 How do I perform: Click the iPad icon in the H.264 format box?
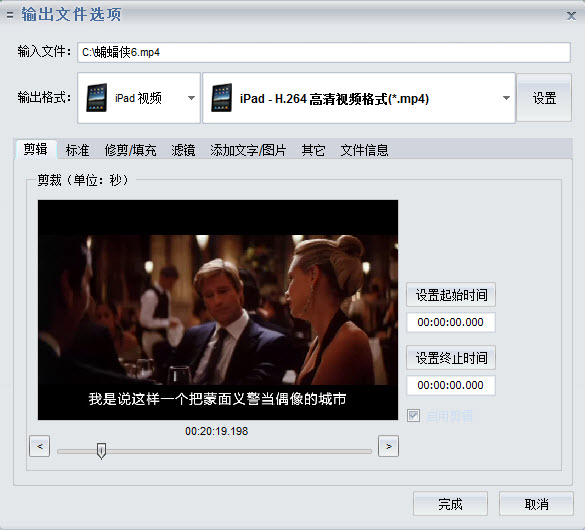222,98
